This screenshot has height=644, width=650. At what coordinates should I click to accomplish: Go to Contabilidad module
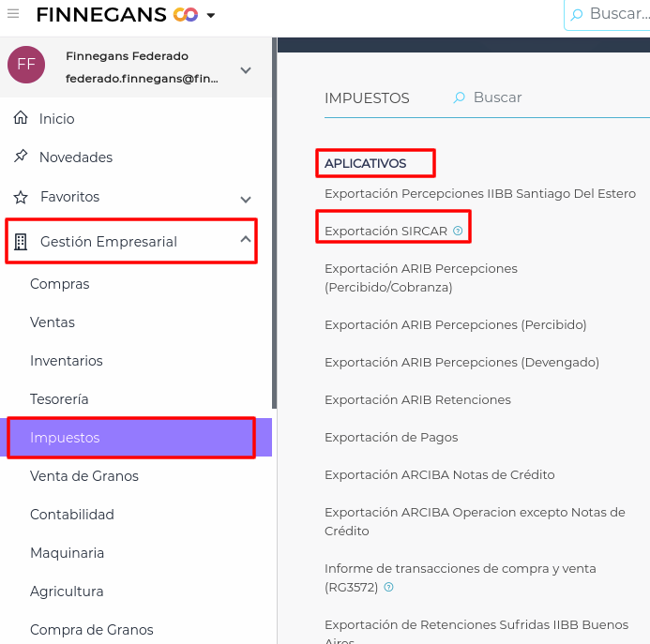(x=72, y=515)
